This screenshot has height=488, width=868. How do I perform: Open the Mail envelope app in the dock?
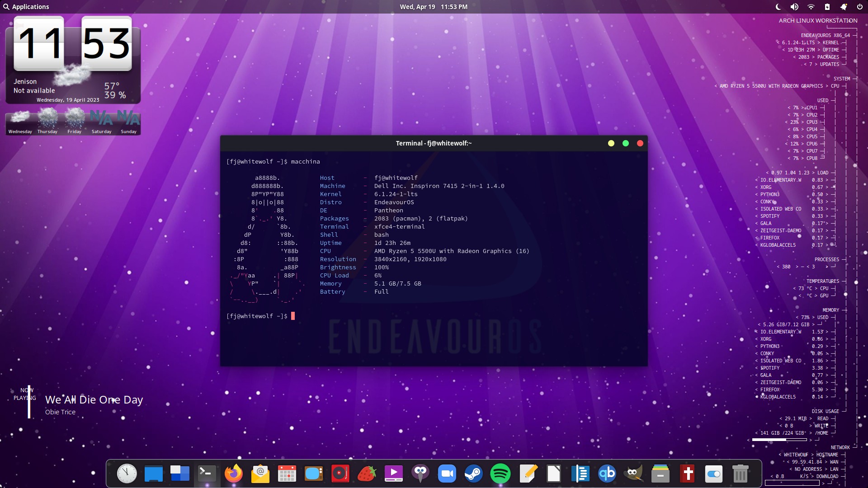pyautogui.click(x=260, y=474)
